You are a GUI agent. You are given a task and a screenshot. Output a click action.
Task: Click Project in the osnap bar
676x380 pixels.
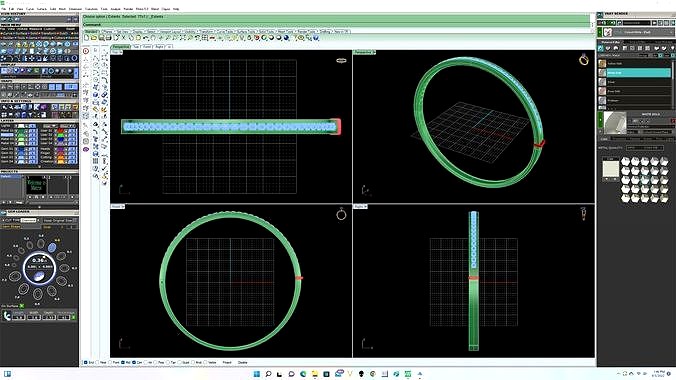pyautogui.click(x=227, y=363)
